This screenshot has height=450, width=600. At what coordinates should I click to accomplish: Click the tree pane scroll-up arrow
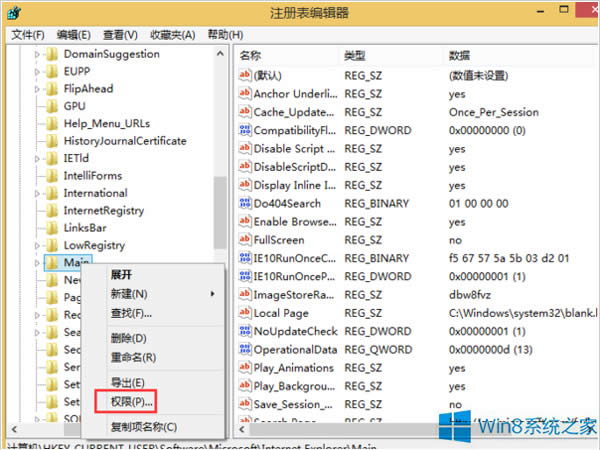click(x=220, y=54)
